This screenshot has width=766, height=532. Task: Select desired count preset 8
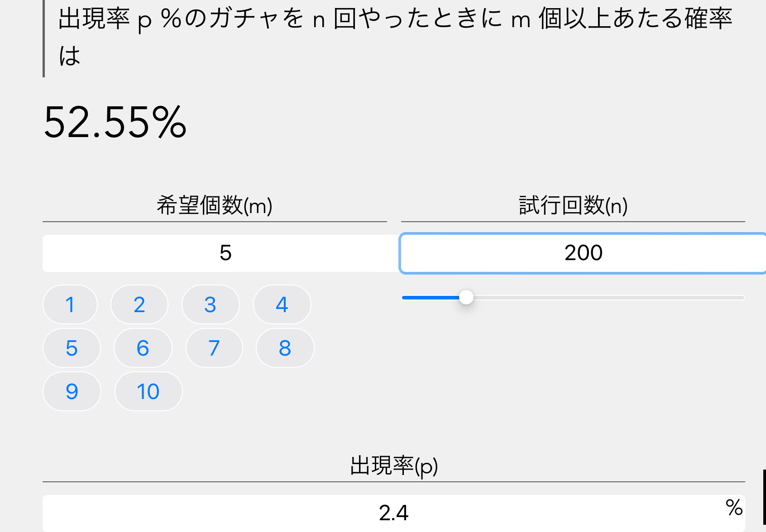[285, 348]
